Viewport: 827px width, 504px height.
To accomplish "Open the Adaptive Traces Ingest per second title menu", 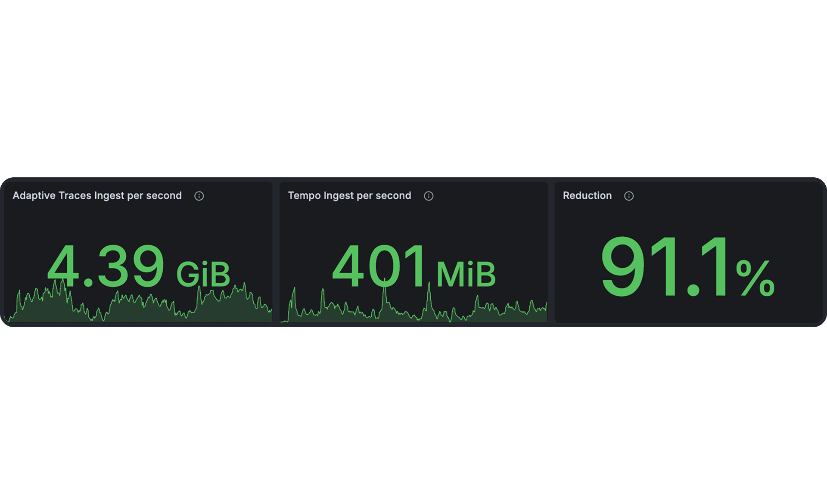I will click(97, 196).
